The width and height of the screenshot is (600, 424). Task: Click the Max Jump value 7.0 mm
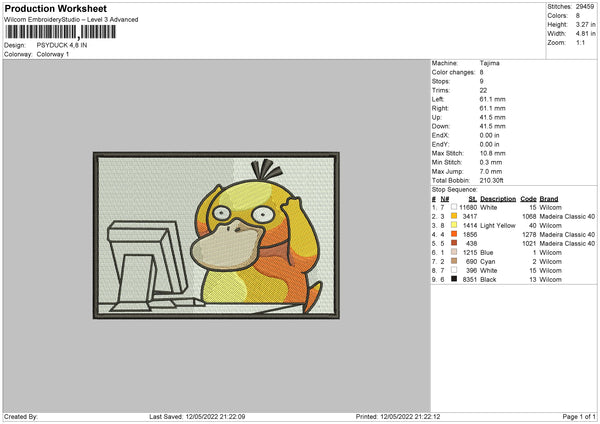[491, 171]
